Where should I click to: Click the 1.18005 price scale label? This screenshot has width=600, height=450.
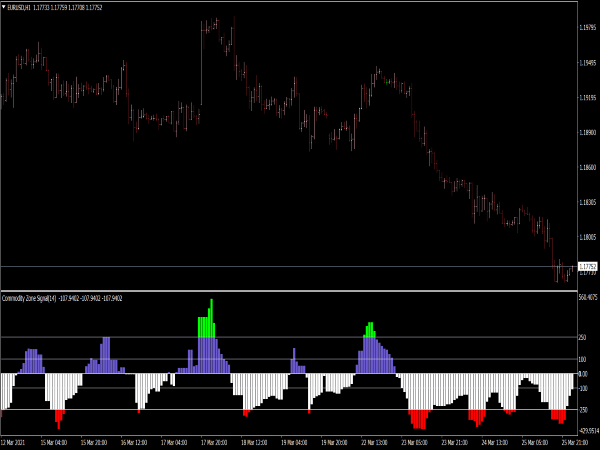[588, 237]
